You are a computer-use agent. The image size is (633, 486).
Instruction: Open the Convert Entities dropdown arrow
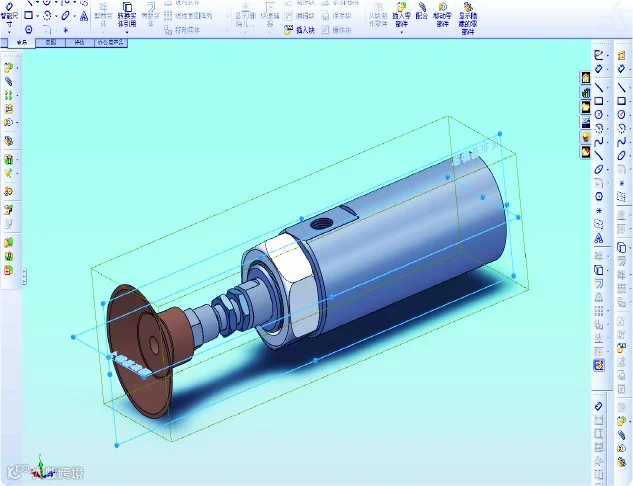[x=127, y=32]
